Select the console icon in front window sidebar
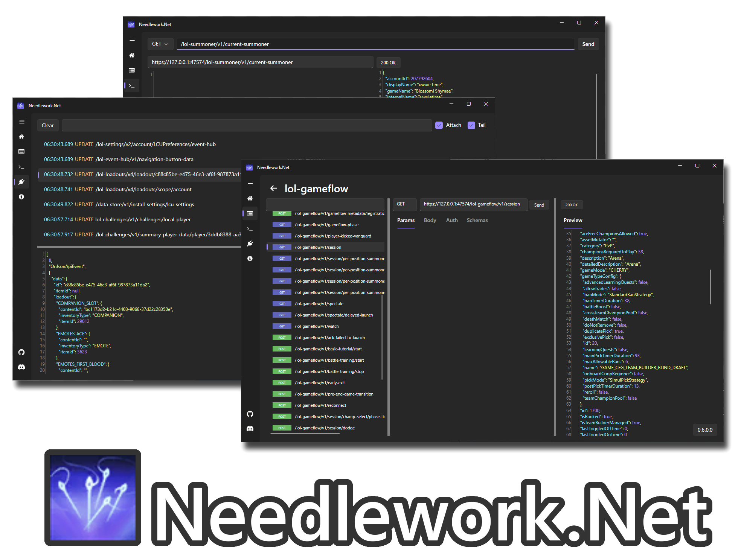 250,228
